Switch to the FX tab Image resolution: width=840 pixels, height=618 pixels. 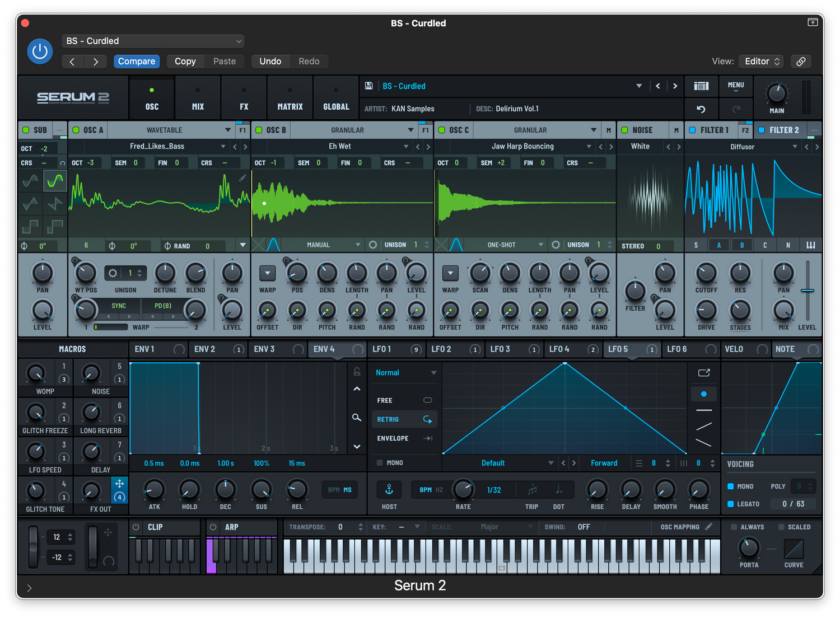(244, 98)
